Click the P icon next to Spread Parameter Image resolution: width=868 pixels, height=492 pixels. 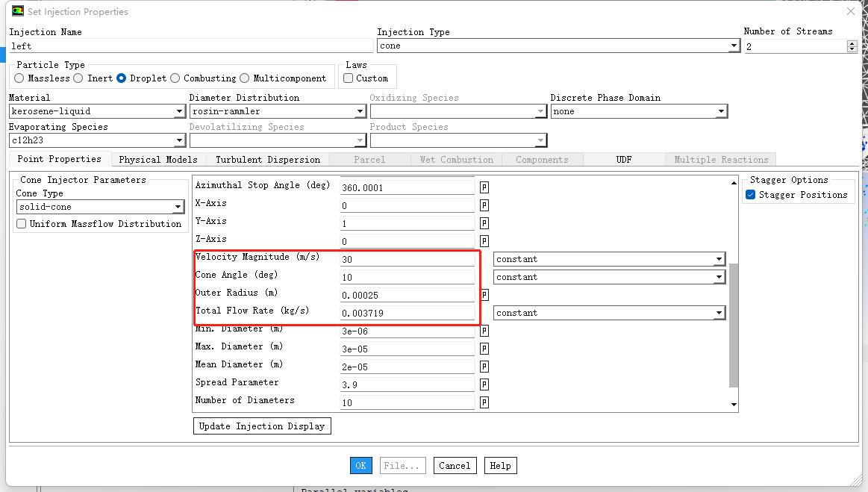coord(484,384)
